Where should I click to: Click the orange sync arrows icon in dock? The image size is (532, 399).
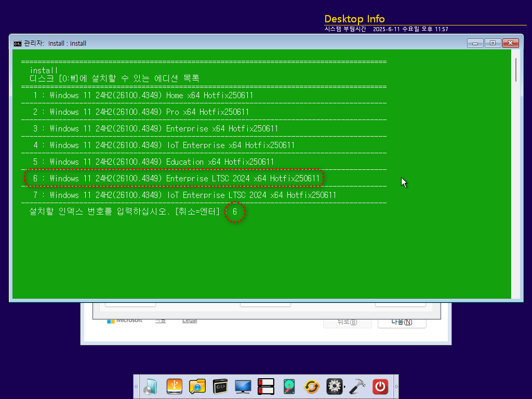[x=312, y=387]
